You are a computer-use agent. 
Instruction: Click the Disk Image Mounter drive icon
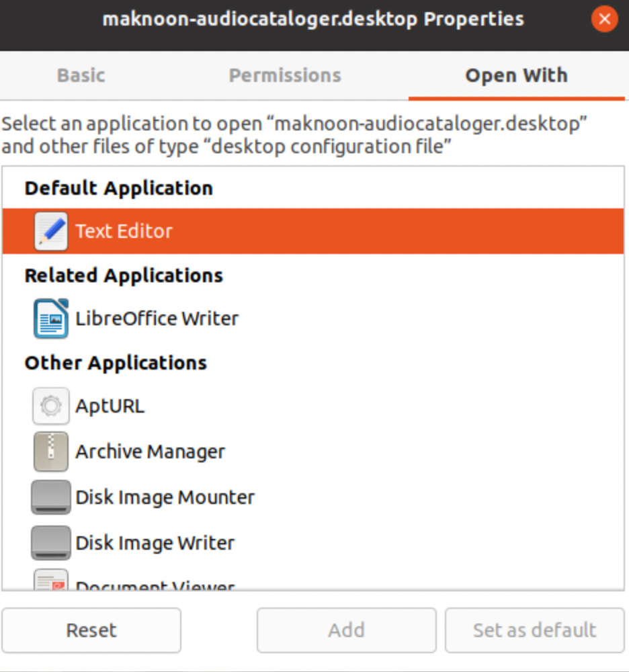51,497
